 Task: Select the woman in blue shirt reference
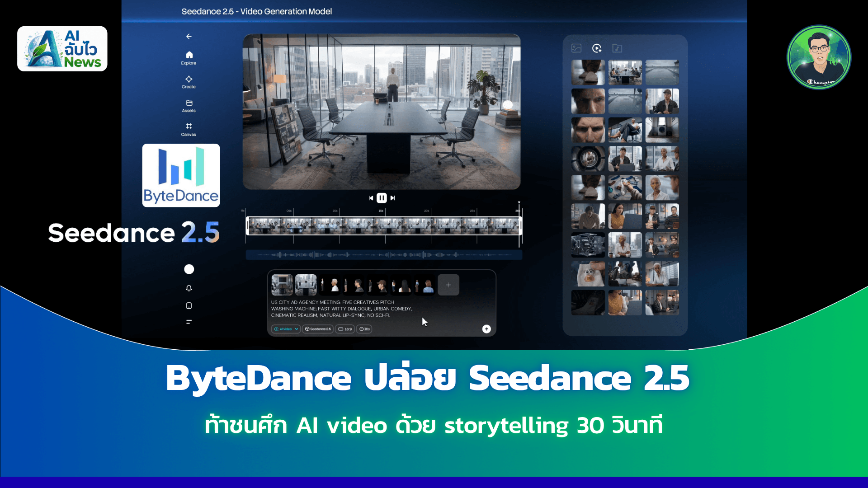[x=425, y=285]
